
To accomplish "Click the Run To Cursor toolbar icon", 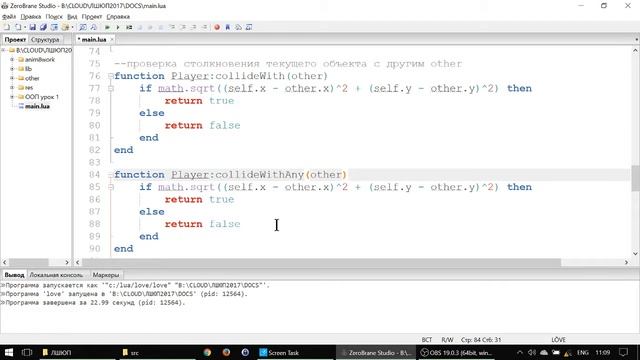I will click(204, 27).
